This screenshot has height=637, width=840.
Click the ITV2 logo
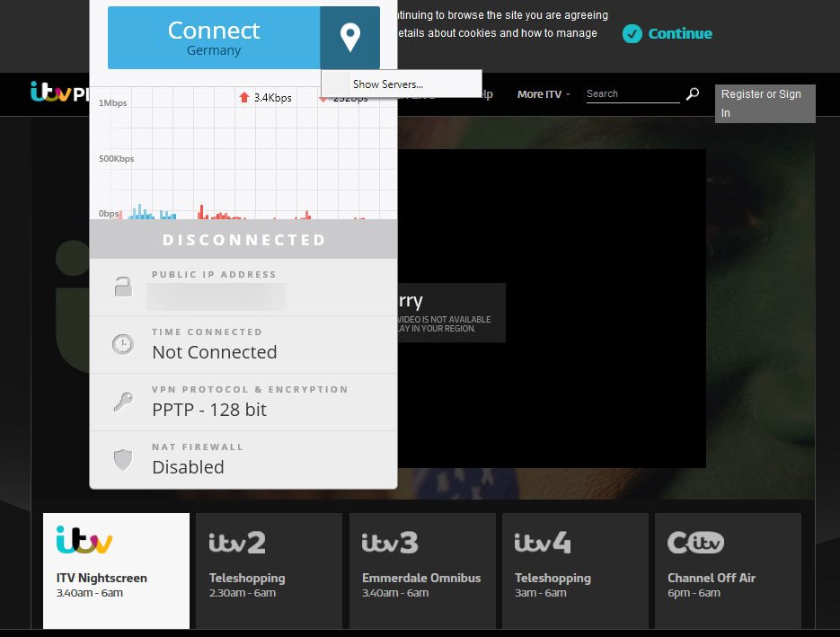237,543
